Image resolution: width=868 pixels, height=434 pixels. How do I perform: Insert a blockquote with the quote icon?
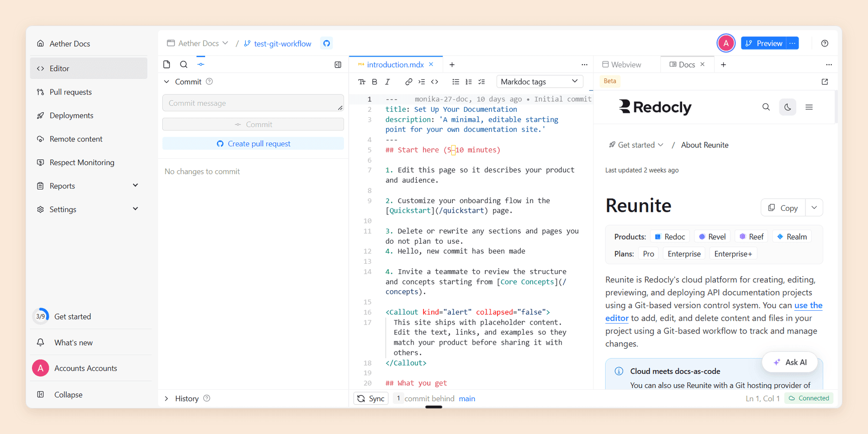[x=422, y=82]
